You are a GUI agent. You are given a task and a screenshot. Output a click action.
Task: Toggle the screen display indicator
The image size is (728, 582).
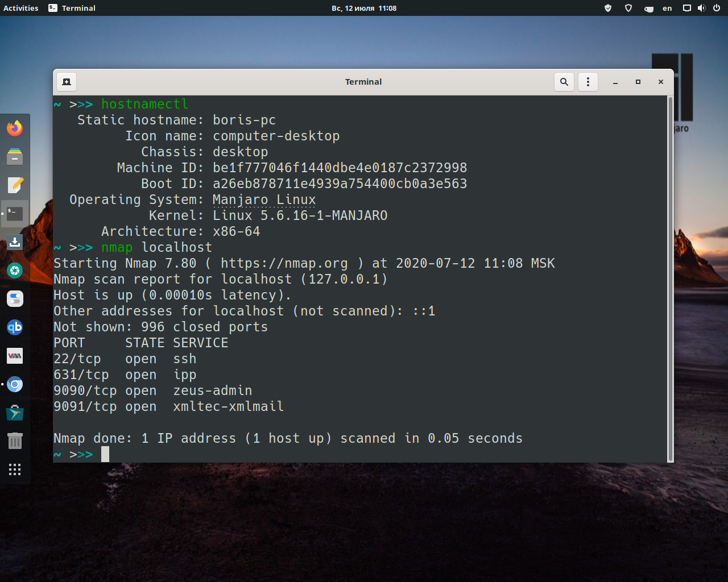[686, 8]
